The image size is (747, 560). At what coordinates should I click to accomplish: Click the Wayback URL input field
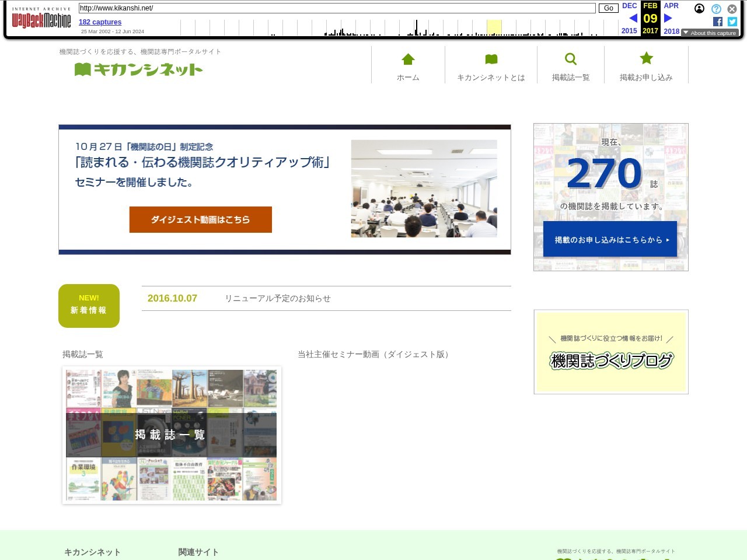337,8
